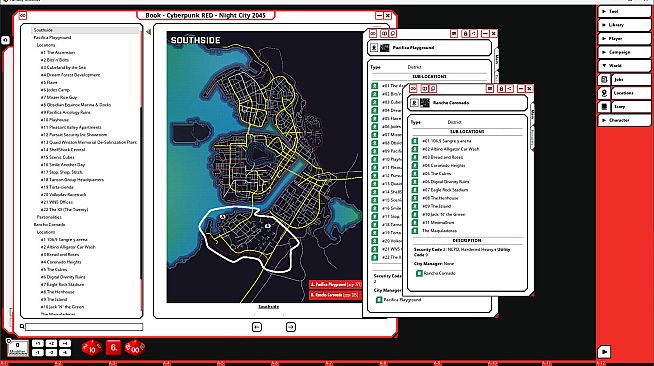
Task: Select Rancho Coronado in book index
Action: [49, 224]
